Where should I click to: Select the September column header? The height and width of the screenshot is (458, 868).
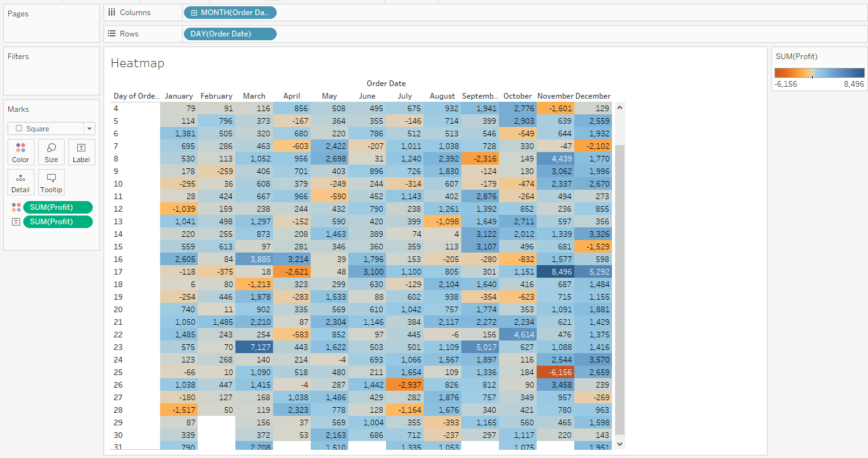[x=480, y=96]
